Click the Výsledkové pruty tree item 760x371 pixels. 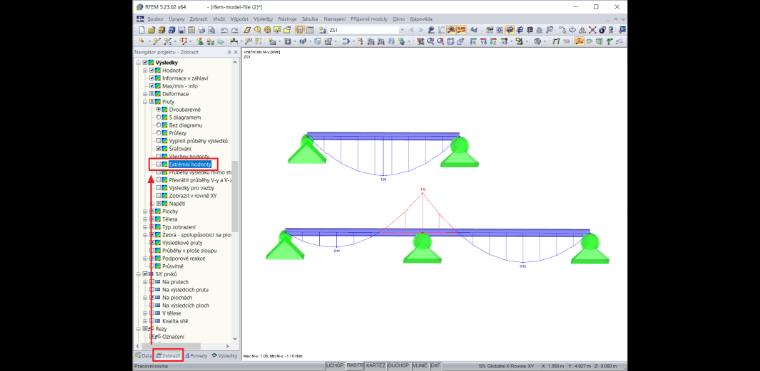(182, 242)
